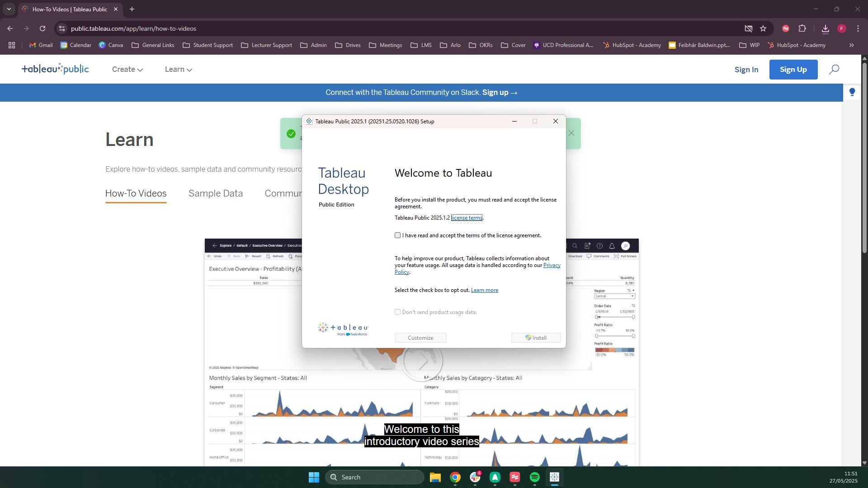Open the Extensions puzzle icon

pos(802,28)
